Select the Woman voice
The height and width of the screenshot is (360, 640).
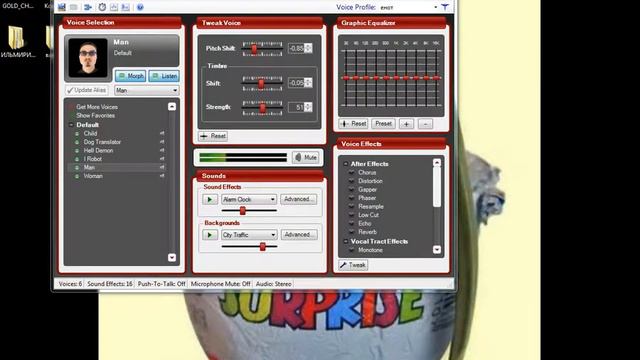coord(93,176)
